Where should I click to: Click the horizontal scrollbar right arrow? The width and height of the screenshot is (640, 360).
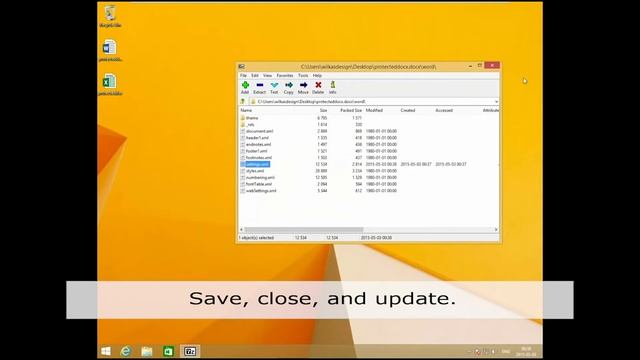(496, 230)
